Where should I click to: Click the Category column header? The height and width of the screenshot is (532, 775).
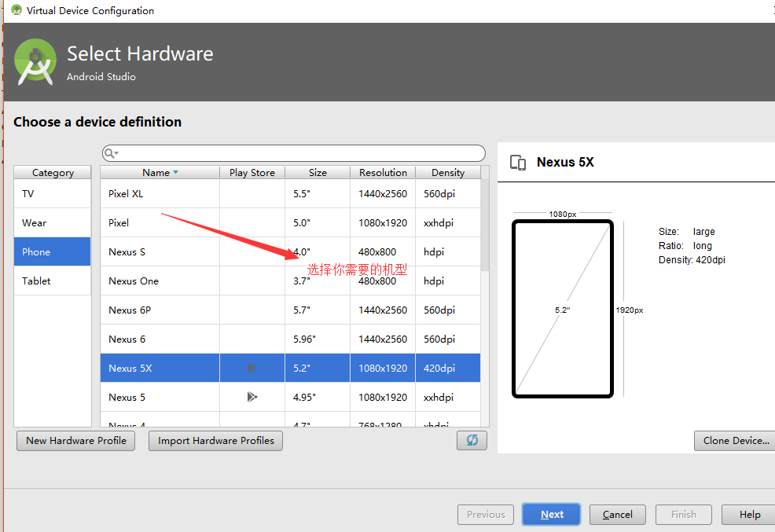pyautogui.click(x=53, y=172)
